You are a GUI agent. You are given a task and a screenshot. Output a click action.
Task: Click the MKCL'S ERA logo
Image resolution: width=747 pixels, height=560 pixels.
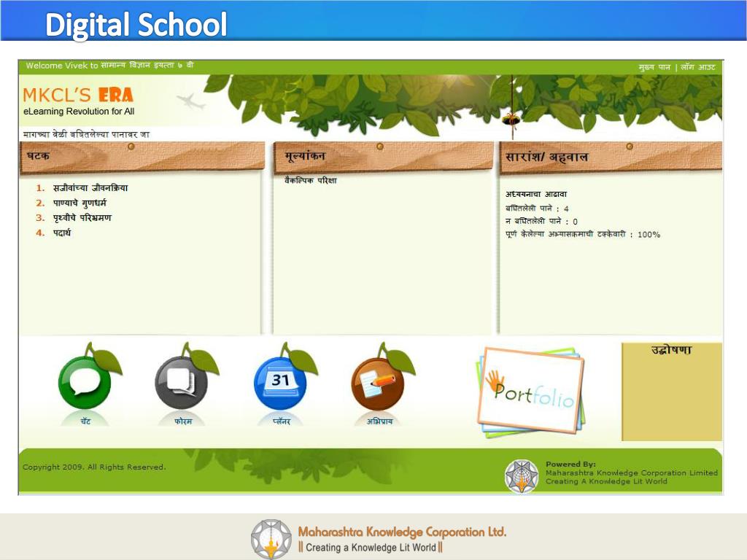[77, 96]
